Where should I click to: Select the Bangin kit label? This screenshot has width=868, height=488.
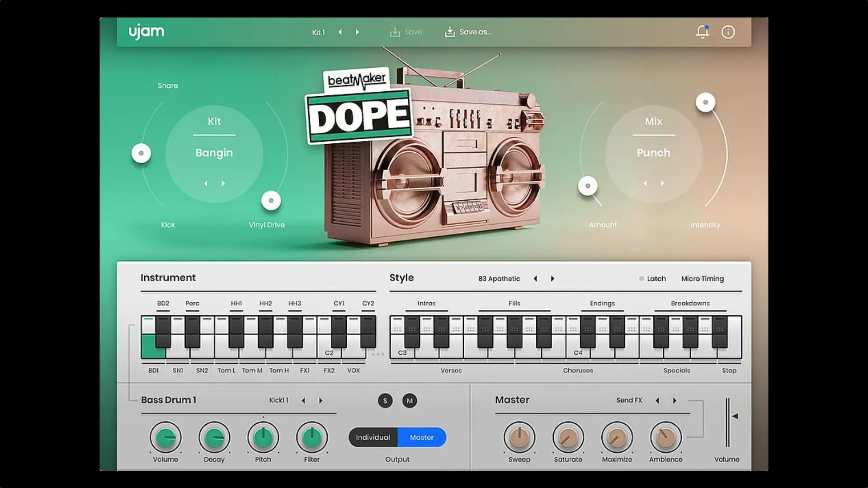pyautogui.click(x=214, y=153)
